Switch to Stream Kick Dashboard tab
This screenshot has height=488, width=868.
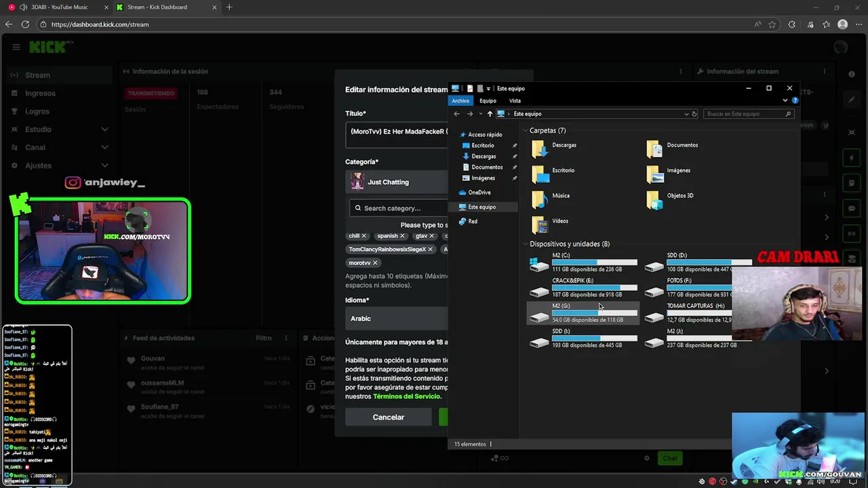(x=165, y=7)
